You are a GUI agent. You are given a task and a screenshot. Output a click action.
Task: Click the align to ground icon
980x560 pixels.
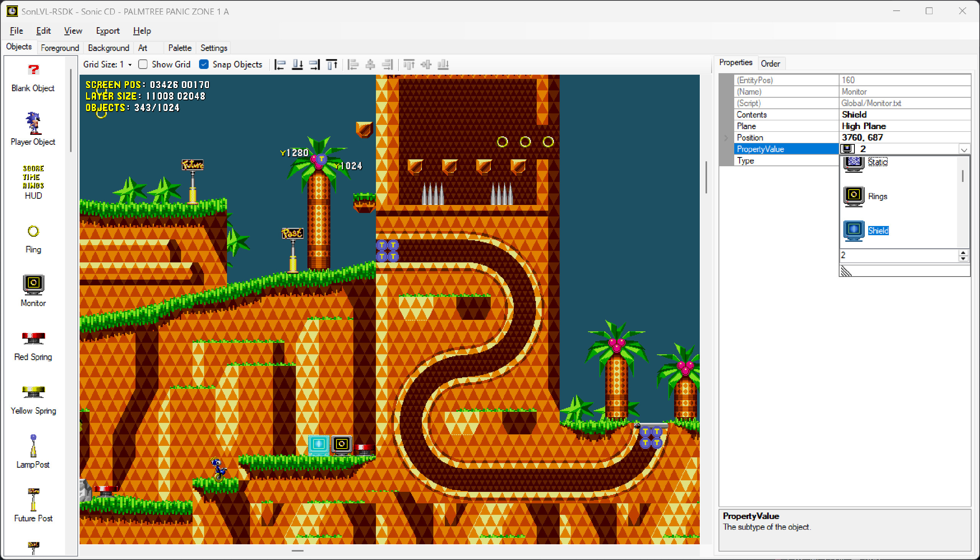[x=297, y=65]
